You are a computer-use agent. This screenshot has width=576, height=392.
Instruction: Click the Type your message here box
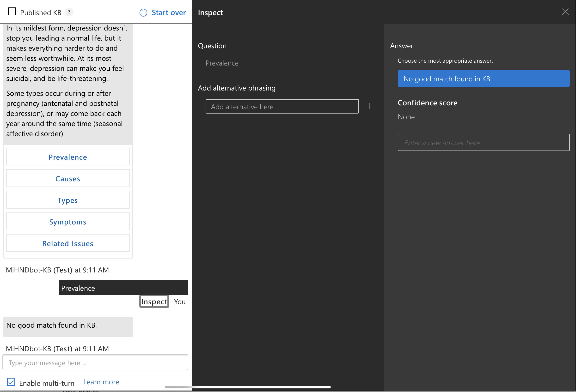[x=95, y=363]
